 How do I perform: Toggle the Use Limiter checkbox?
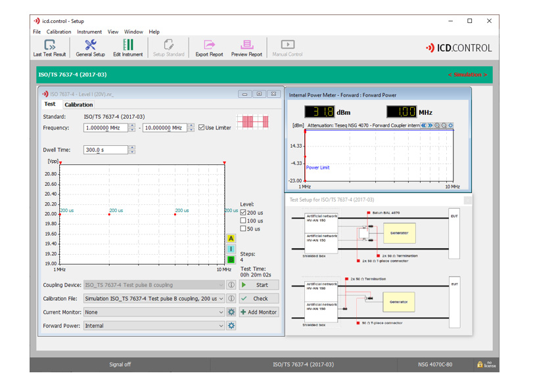point(202,127)
